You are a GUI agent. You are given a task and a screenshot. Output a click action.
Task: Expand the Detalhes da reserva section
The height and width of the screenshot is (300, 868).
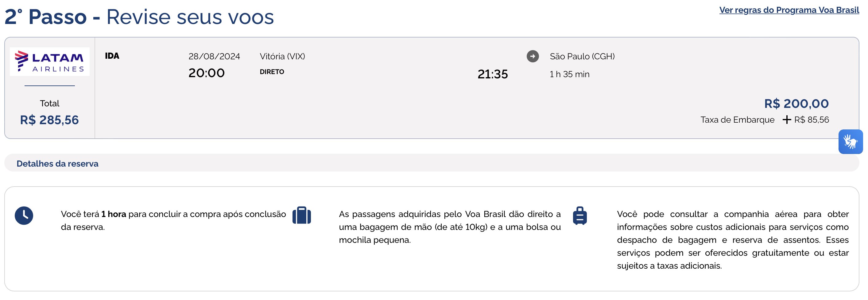[x=432, y=163]
